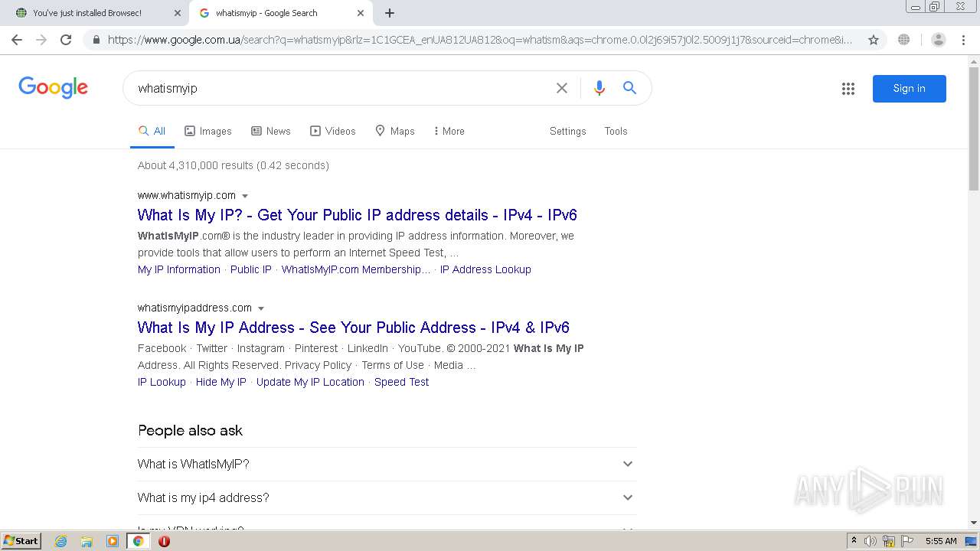
Task: Go back to previous page
Action: coord(17,40)
